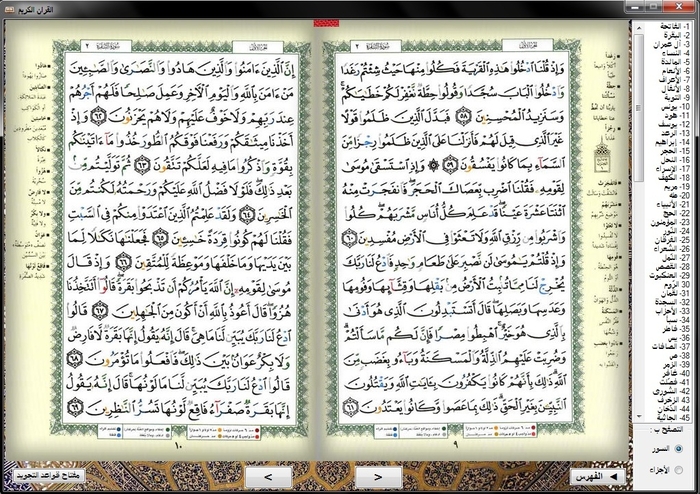Select surah 3- آل عمران in the list
Viewport: 700px width, 494px height.
(x=672, y=45)
